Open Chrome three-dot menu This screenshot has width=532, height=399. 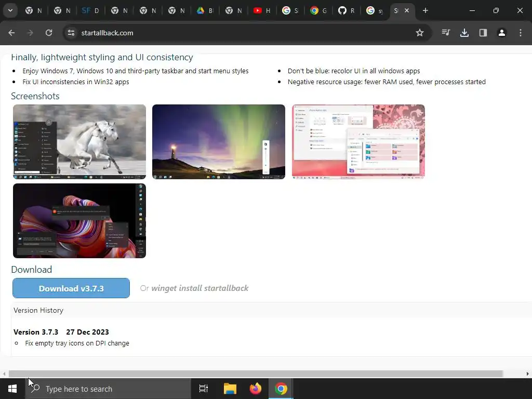(521, 33)
